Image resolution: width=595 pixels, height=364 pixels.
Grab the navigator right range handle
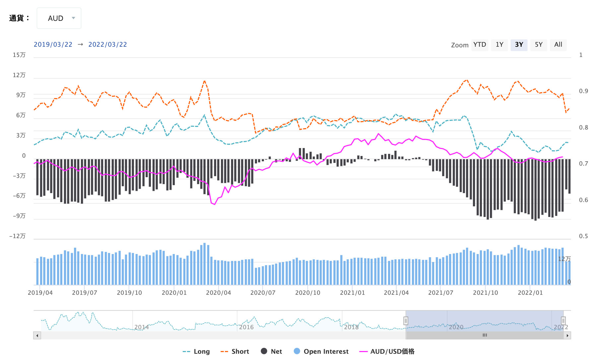[x=563, y=321]
